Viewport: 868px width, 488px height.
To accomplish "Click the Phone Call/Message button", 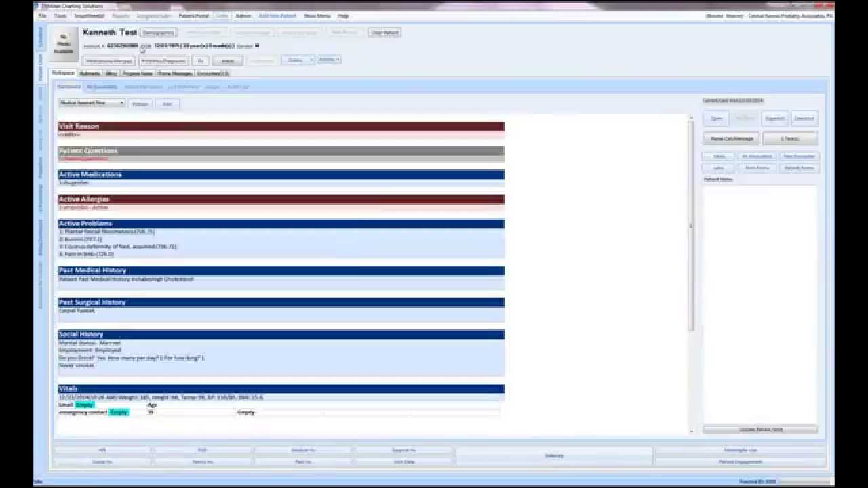I will tap(732, 139).
